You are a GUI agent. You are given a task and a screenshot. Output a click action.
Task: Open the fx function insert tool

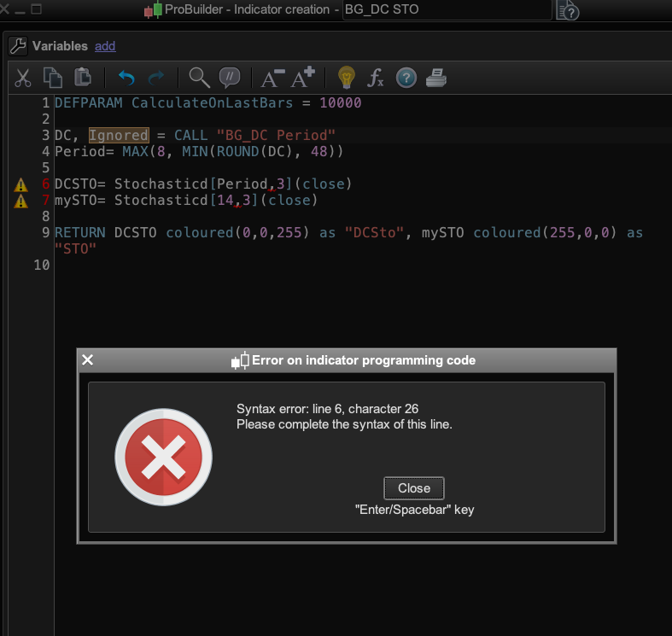[x=376, y=78]
